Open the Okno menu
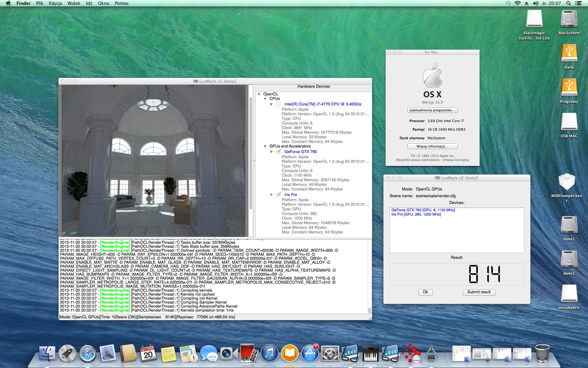 pyautogui.click(x=104, y=3)
